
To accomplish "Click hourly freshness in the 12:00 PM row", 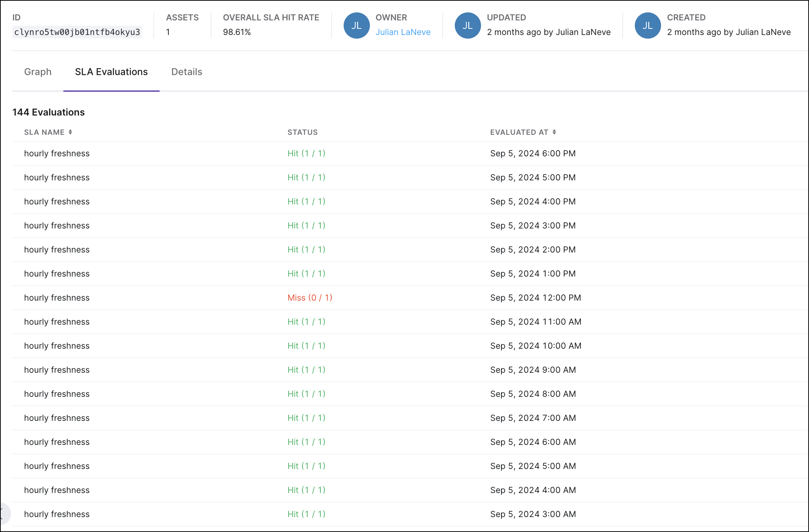I will tap(57, 298).
